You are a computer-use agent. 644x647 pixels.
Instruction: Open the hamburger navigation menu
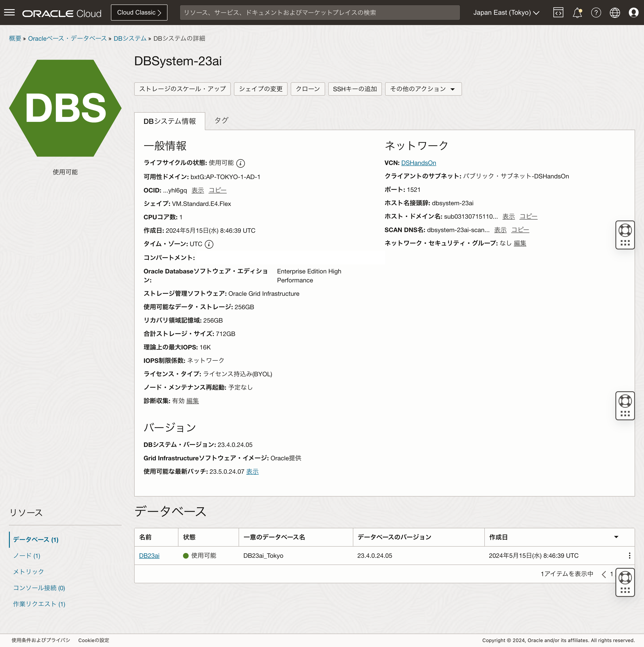9,13
